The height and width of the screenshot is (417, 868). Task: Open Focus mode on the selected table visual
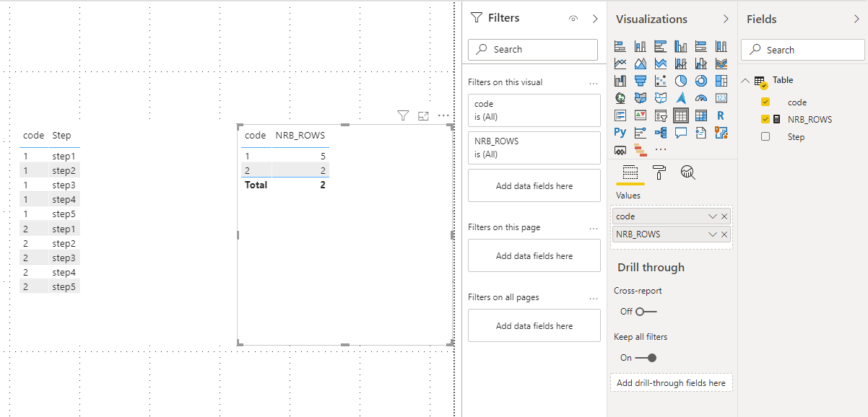(424, 115)
